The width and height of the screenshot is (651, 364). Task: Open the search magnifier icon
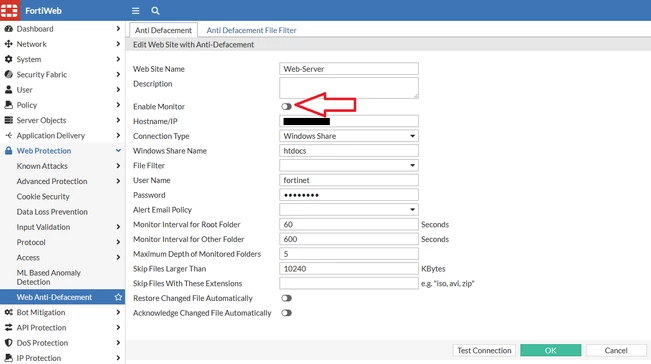155,11
